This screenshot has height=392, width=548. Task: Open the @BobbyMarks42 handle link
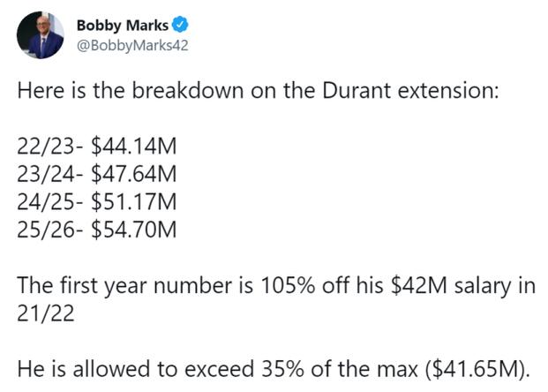(132, 45)
